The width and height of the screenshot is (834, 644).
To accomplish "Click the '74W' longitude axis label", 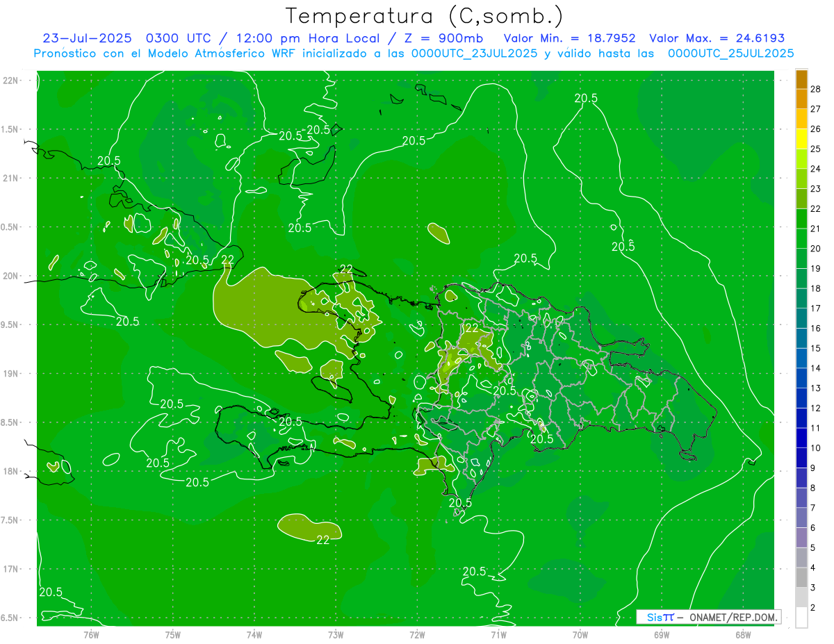I will point(254,634).
